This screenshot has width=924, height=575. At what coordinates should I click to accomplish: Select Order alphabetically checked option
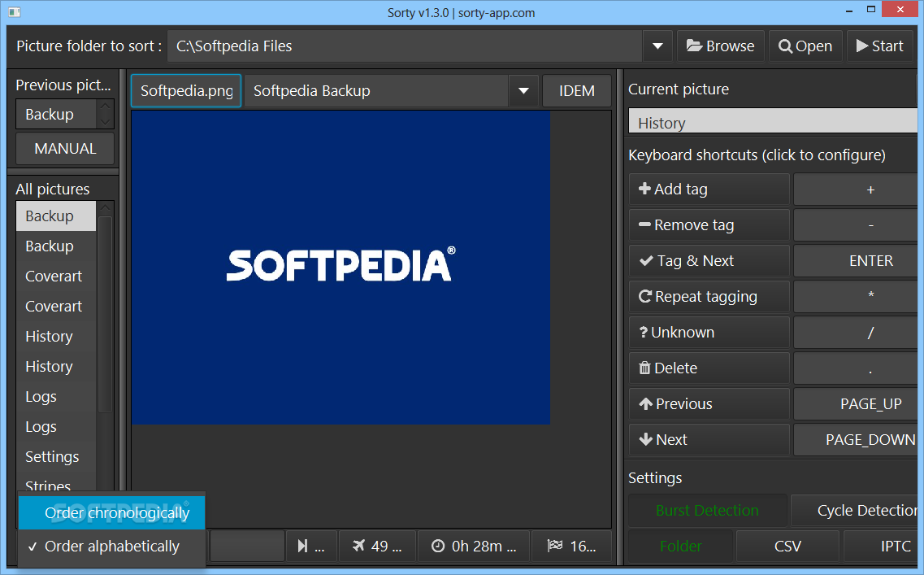pos(112,547)
